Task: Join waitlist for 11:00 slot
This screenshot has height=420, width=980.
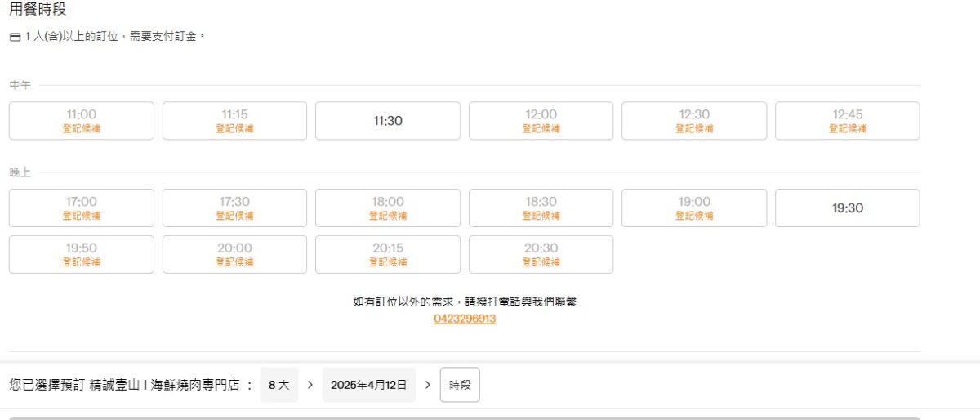Action: 82,121
